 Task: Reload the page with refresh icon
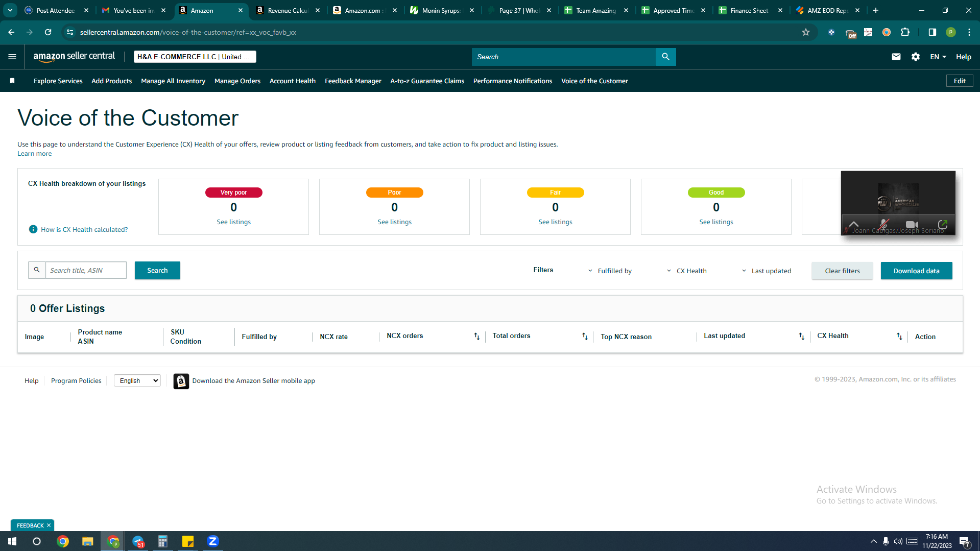(48, 32)
